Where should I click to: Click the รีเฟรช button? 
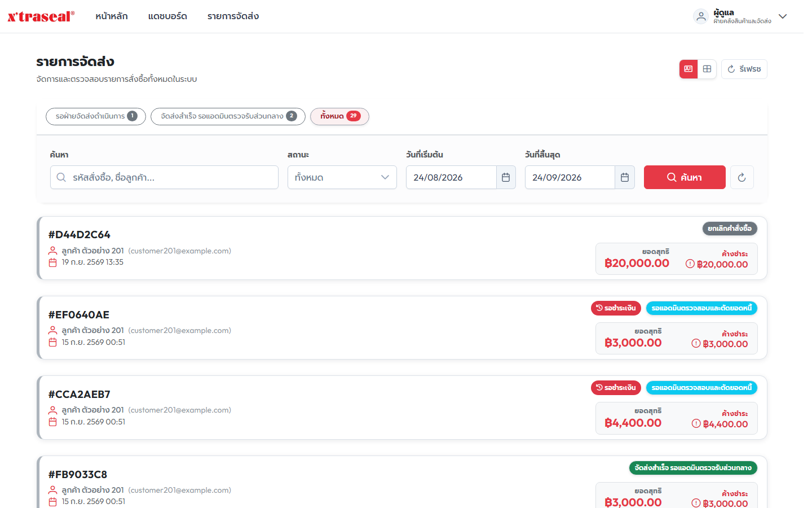744,69
